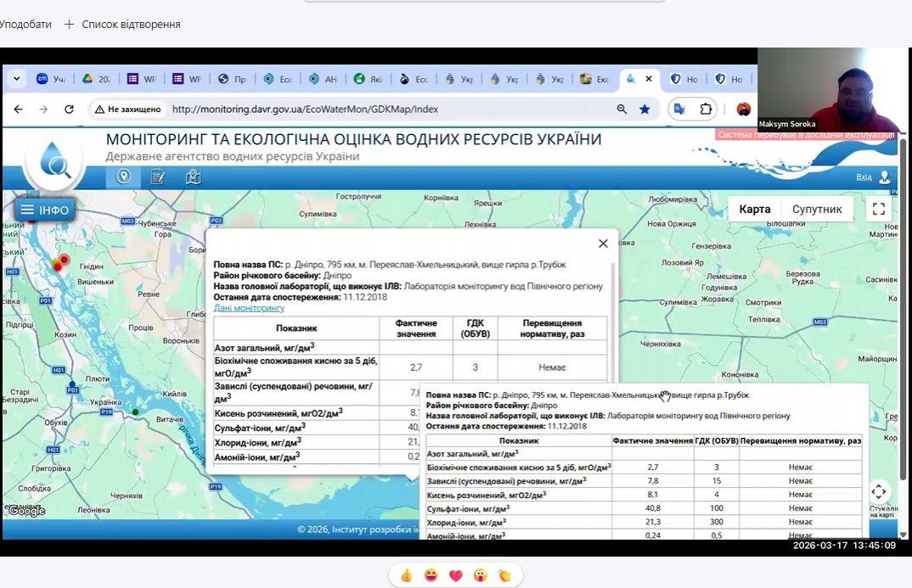
Task: Open the Дані моніторингу link
Action: pyautogui.click(x=249, y=308)
